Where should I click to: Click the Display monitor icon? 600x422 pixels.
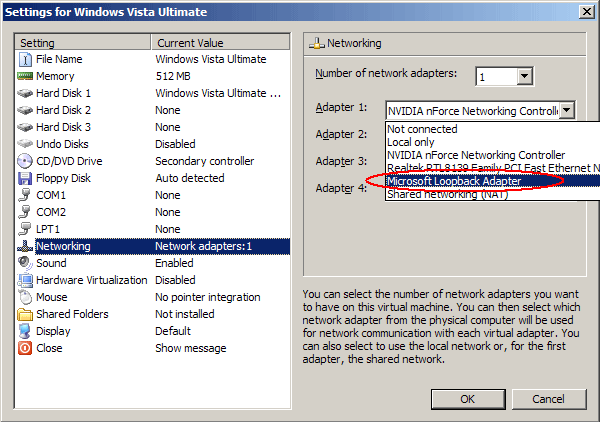(x=25, y=331)
